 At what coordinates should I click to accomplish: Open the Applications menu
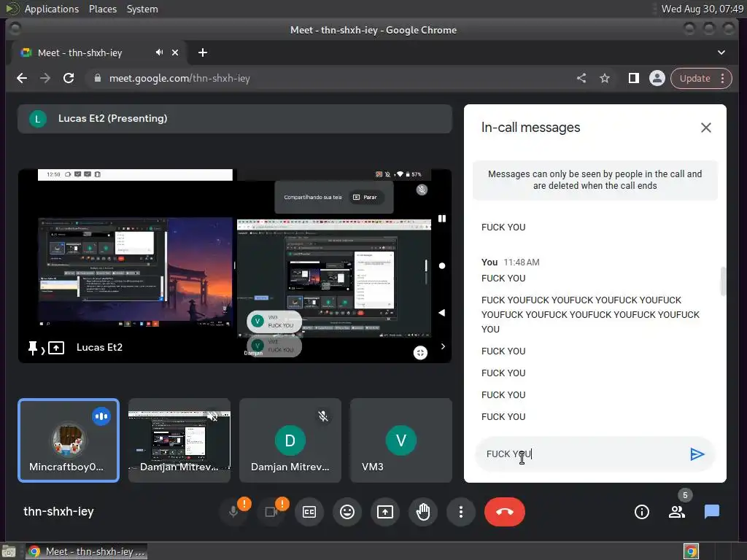52,9
